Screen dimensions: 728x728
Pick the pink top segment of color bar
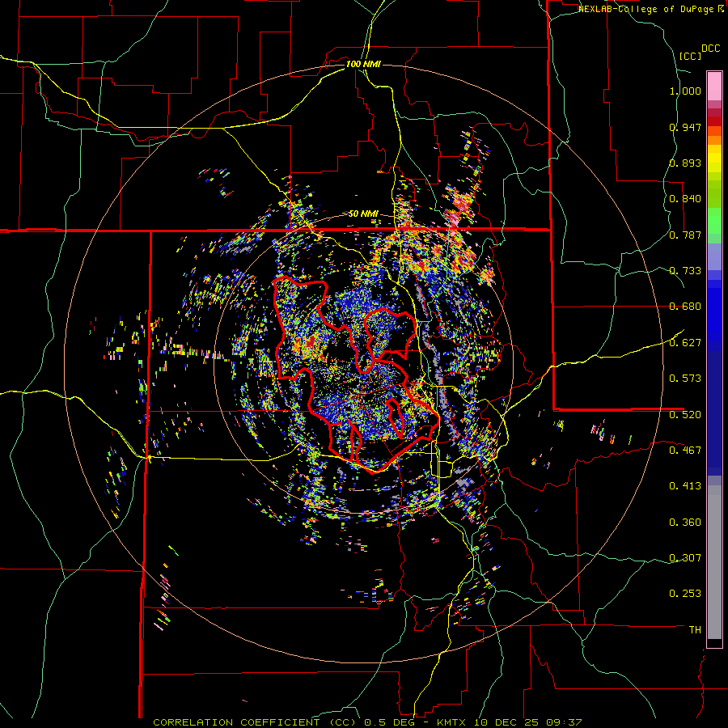tap(714, 86)
